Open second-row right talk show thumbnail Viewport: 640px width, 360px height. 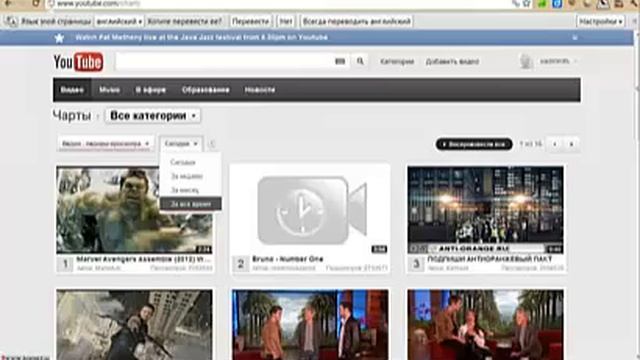point(485,325)
